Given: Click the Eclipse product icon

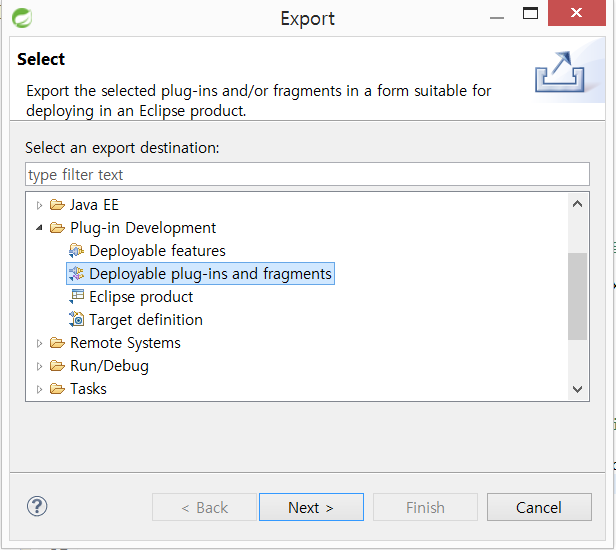Looking at the screenshot, I should coord(76,297).
